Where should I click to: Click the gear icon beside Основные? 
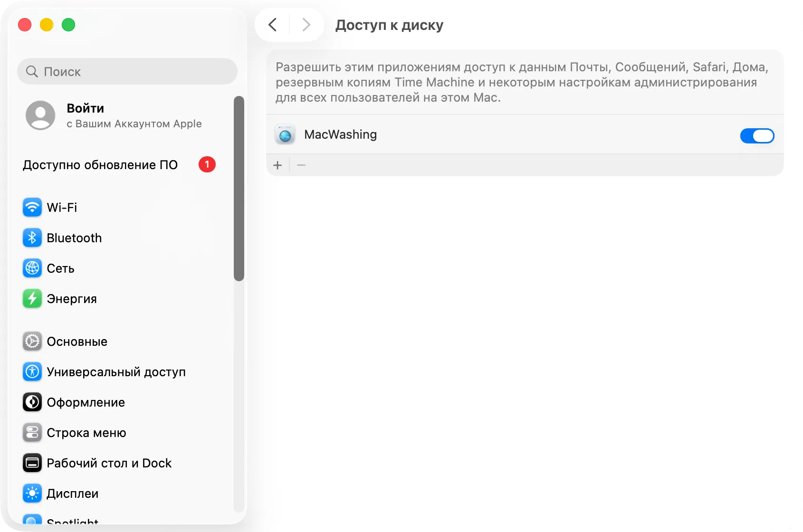tap(32, 342)
